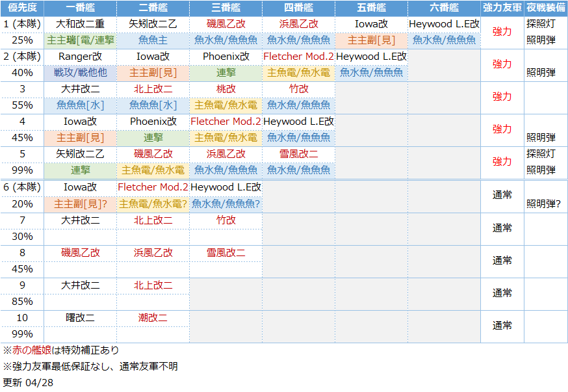The image size is (568, 392).
Task: Click 雪風改二 in priority 8 row
Action: (x=226, y=254)
